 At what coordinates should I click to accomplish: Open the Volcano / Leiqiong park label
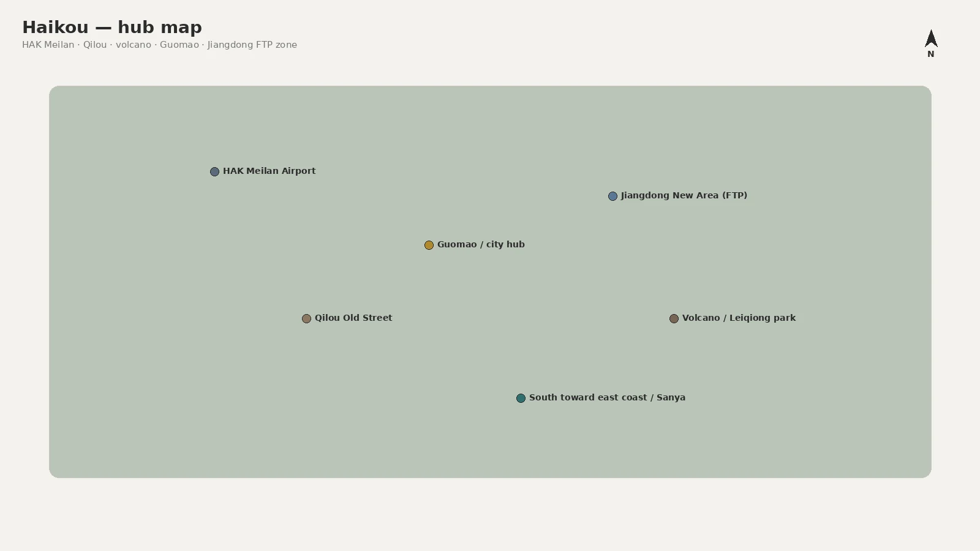point(739,318)
